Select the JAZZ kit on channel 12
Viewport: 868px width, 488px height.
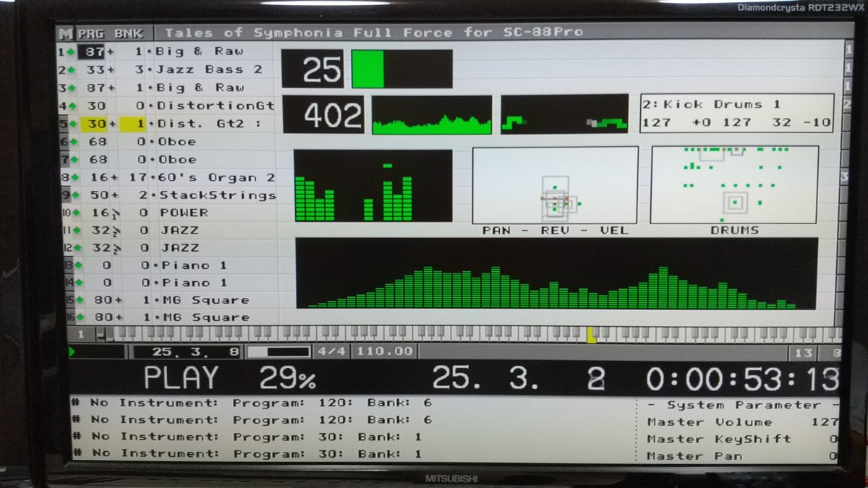point(179,247)
